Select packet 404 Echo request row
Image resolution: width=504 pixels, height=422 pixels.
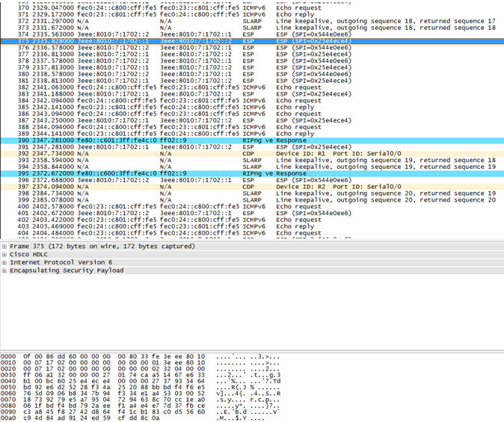[x=252, y=233]
